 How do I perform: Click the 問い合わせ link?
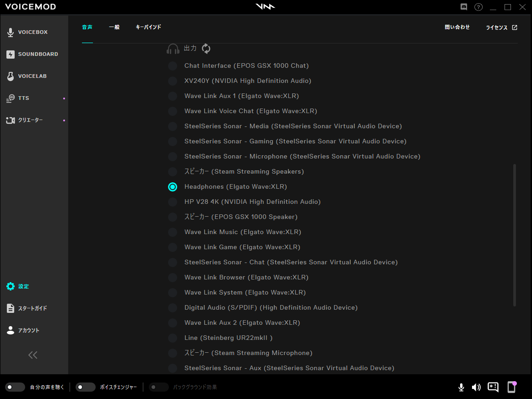click(x=457, y=27)
